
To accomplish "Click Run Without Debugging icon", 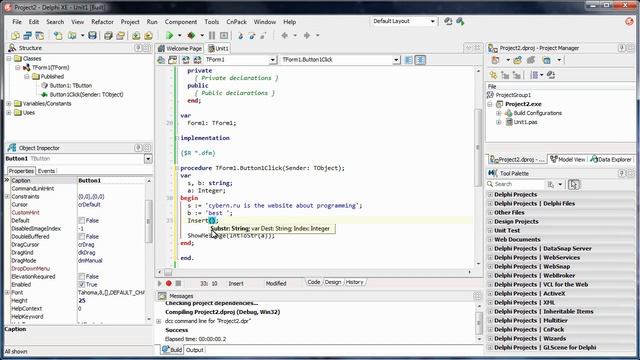I will coord(191,36).
